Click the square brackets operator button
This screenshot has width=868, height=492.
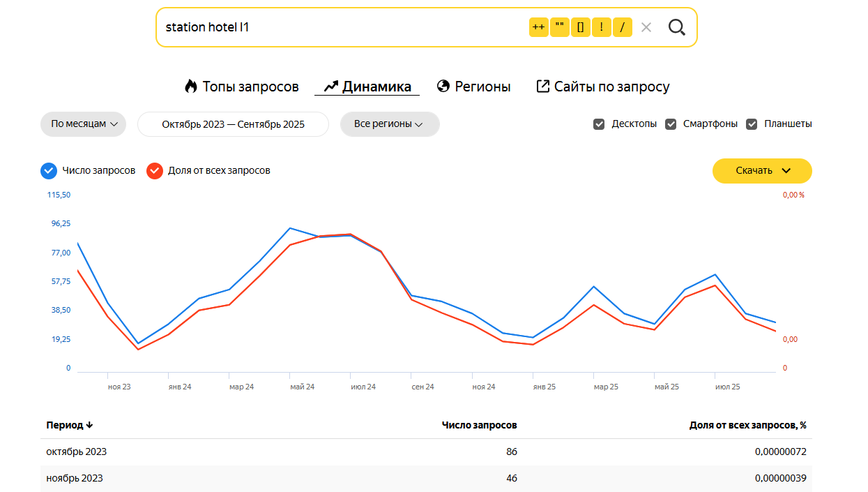point(580,27)
